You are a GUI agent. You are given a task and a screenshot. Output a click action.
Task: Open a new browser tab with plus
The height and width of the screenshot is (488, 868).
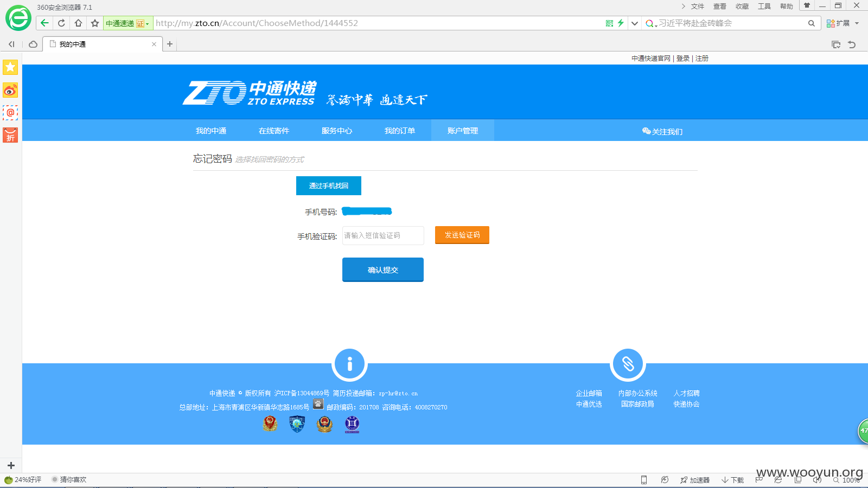coord(170,44)
